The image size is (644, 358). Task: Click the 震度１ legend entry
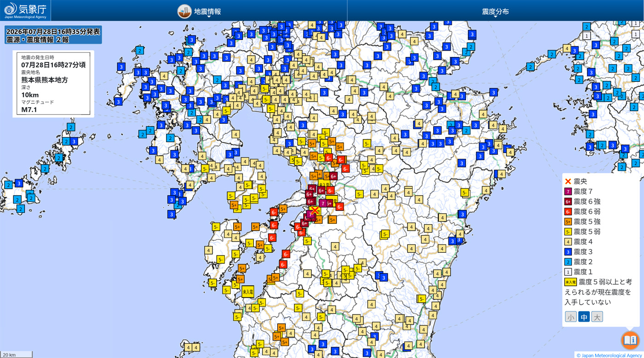[579, 272]
